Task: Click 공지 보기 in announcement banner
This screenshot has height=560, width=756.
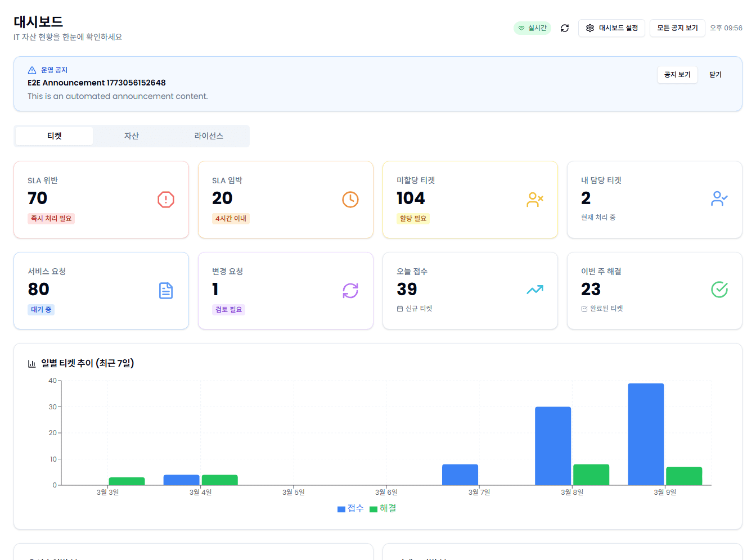Action: pos(677,75)
